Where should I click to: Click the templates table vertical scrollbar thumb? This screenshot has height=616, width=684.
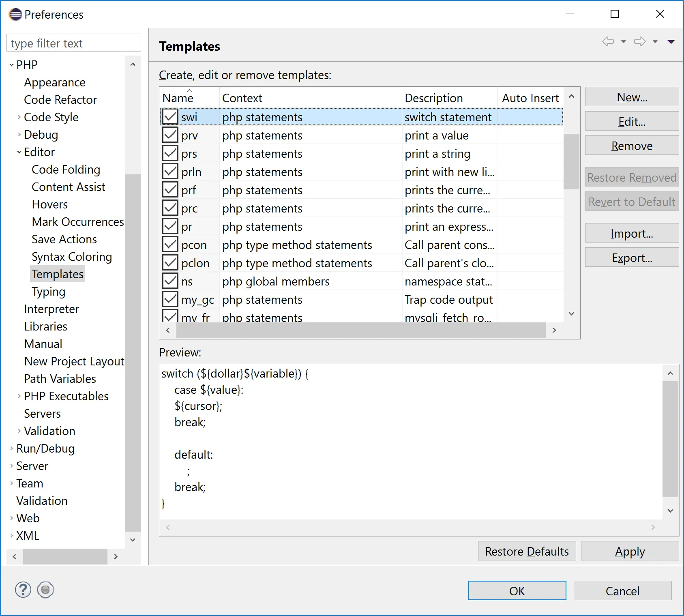(571, 161)
